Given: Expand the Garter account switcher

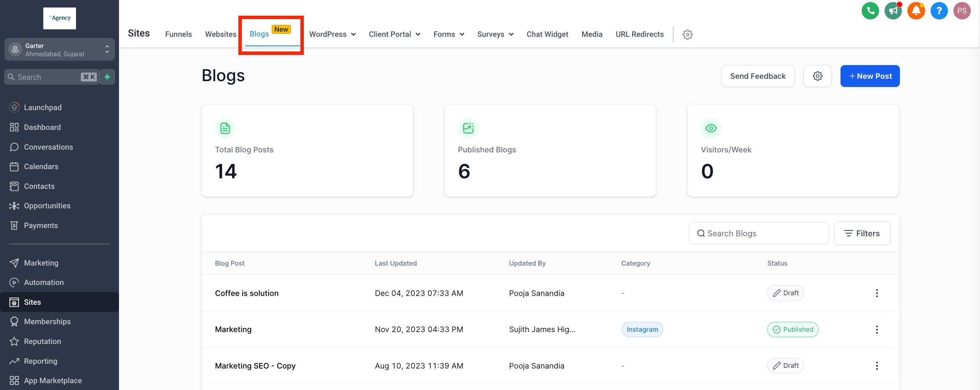Looking at the screenshot, I should click(x=59, y=49).
